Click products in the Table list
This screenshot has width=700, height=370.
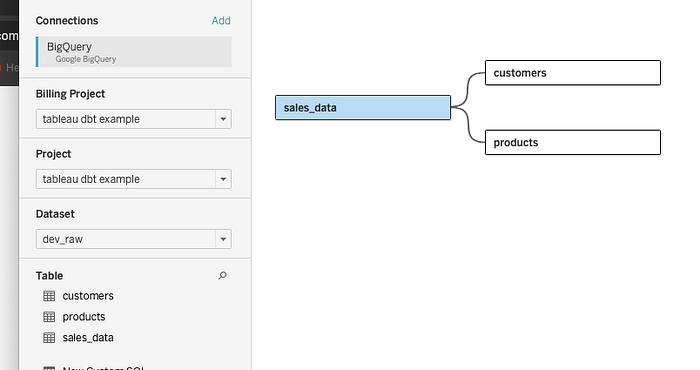[x=84, y=317]
